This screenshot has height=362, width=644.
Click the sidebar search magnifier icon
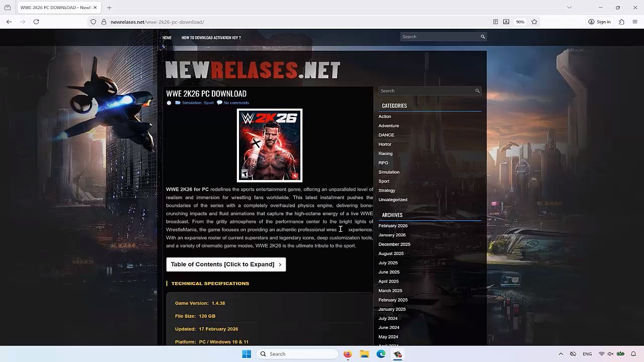click(477, 91)
